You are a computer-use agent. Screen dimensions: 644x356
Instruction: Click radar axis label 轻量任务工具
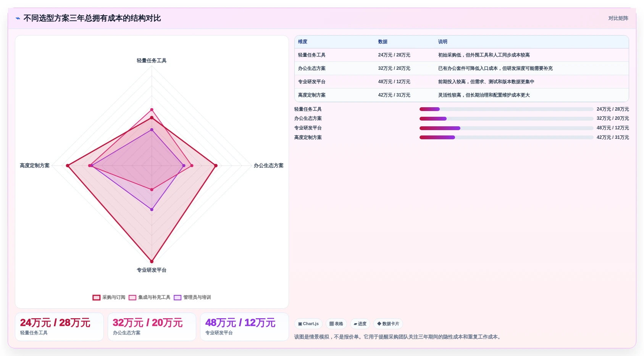pyautogui.click(x=152, y=61)
